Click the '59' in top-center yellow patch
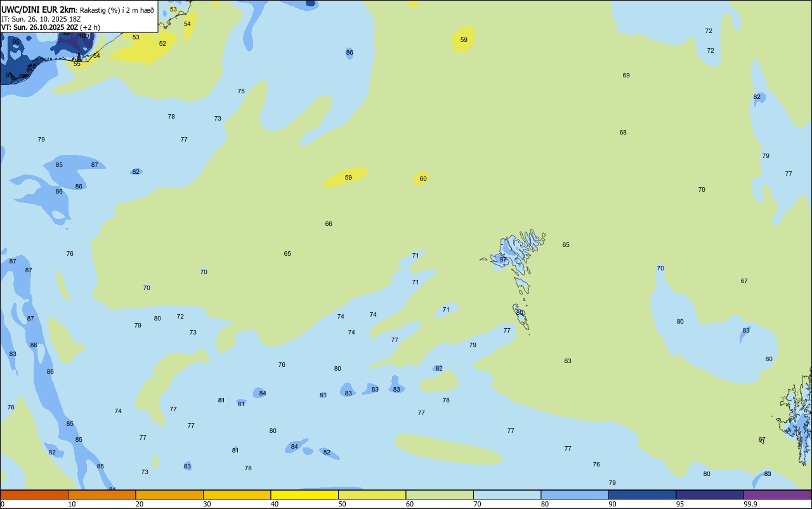The height and width of the screenshot is (509, 812). coord(464,40)
